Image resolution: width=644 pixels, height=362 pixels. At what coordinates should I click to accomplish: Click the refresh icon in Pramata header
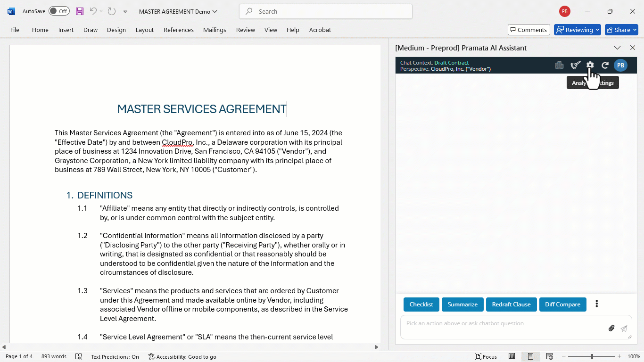(605, 65)
